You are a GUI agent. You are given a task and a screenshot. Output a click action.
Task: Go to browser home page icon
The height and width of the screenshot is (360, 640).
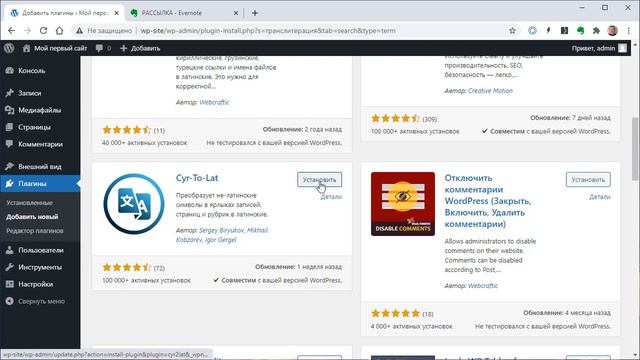[60, 31]
